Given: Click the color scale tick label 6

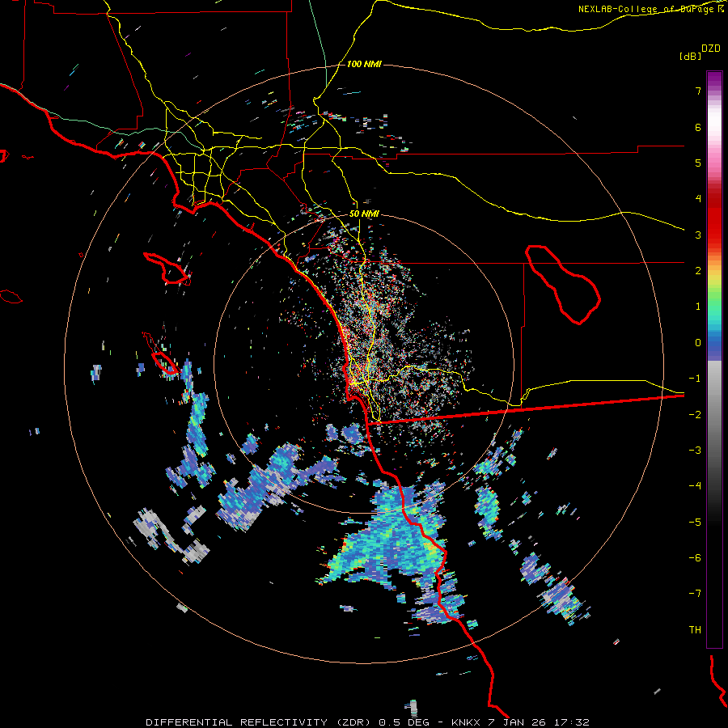Looking at the screenshot, I should point(698,127).
